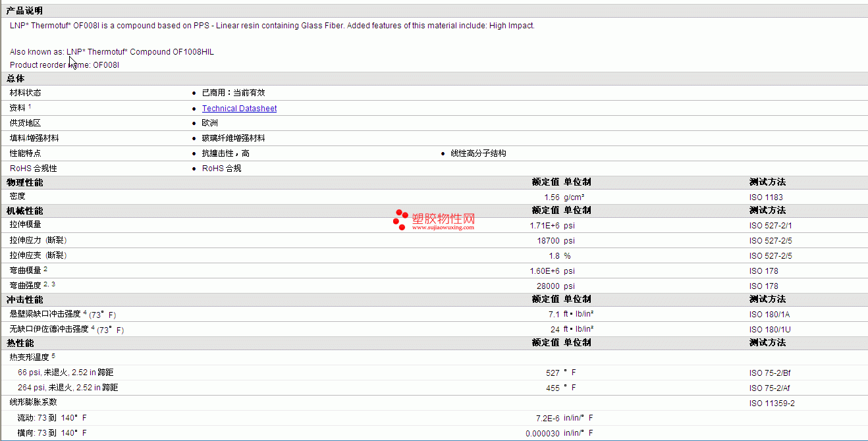Click the 热性能 section header
This screenshot has height=441, width=868.
point(20,343)
